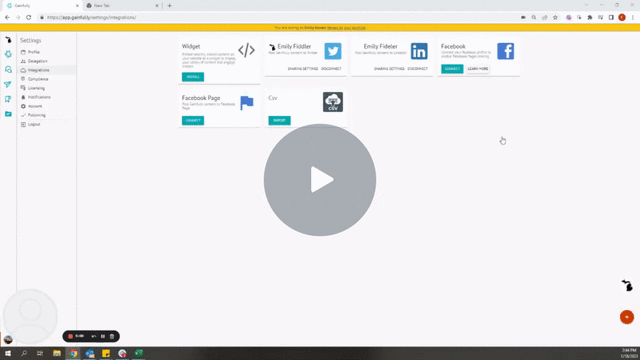The height and width of the screenshot is (360, 640).
Task: Open the teal gear icon in left rail
Action: click(8, 54)
